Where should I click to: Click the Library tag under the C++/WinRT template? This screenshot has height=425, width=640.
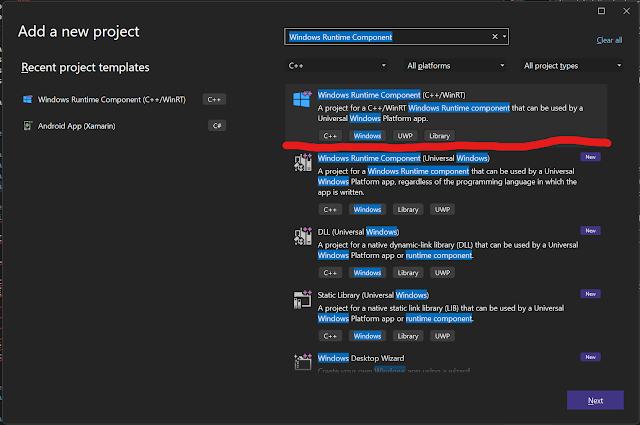(440, 136)
